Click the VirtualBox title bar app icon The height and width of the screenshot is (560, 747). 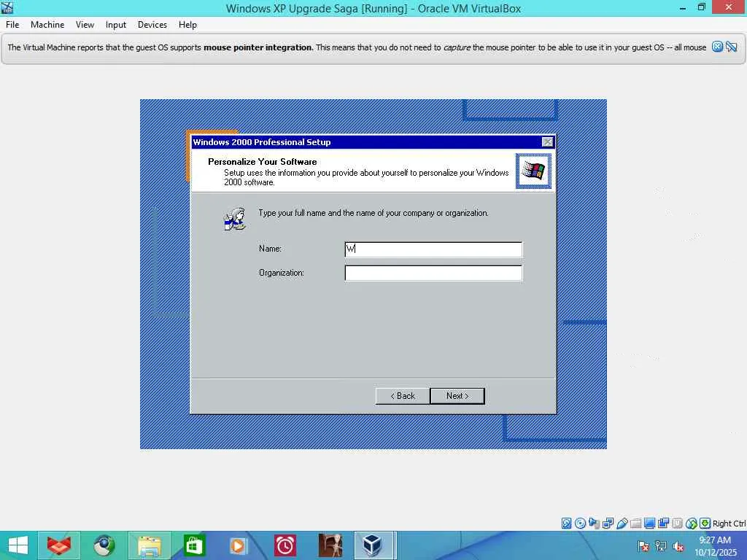coord(7,7)
